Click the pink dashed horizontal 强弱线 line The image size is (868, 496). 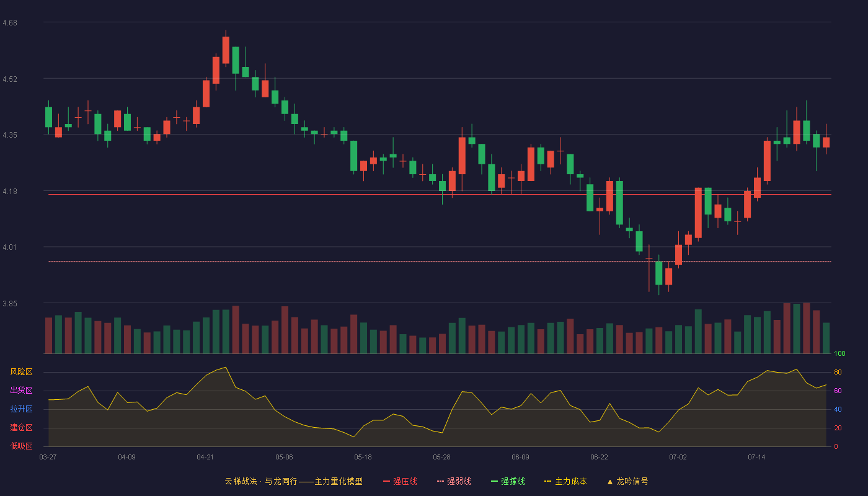(x=440, y=262)
